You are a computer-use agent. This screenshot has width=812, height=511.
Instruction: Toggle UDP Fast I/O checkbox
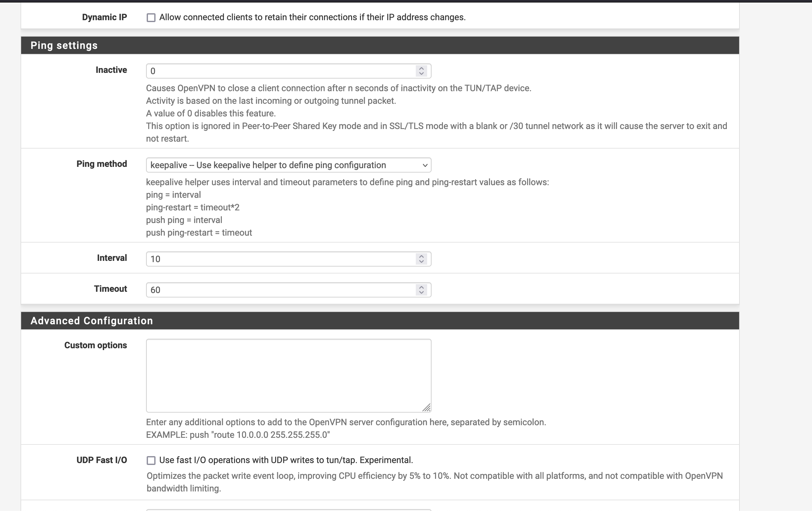(151, 461)
